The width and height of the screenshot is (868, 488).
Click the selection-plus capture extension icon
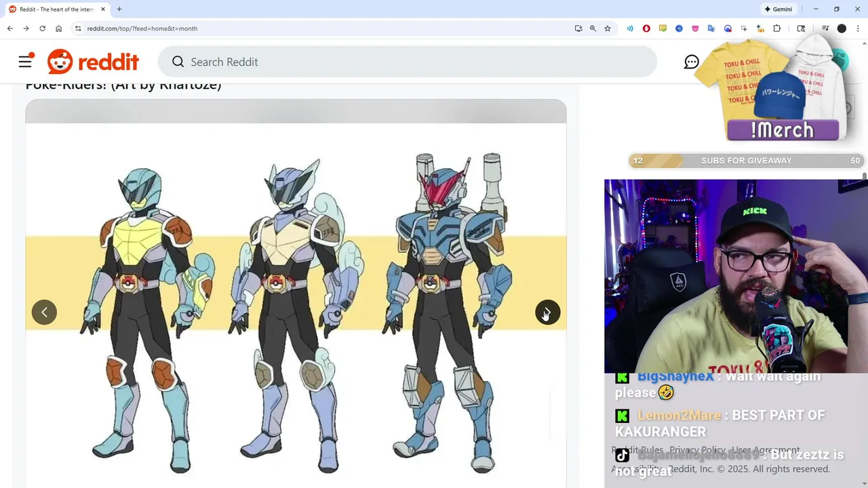pos(744,28)
